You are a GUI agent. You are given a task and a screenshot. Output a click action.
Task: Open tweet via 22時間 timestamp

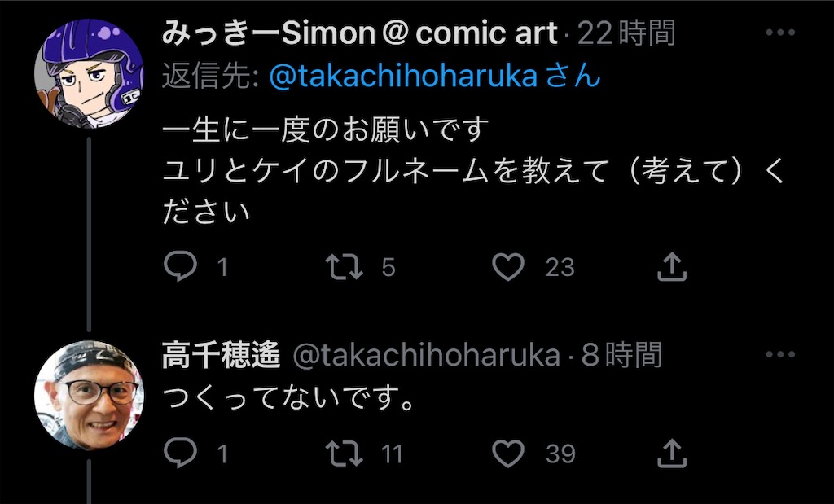[x=626, y=33]
